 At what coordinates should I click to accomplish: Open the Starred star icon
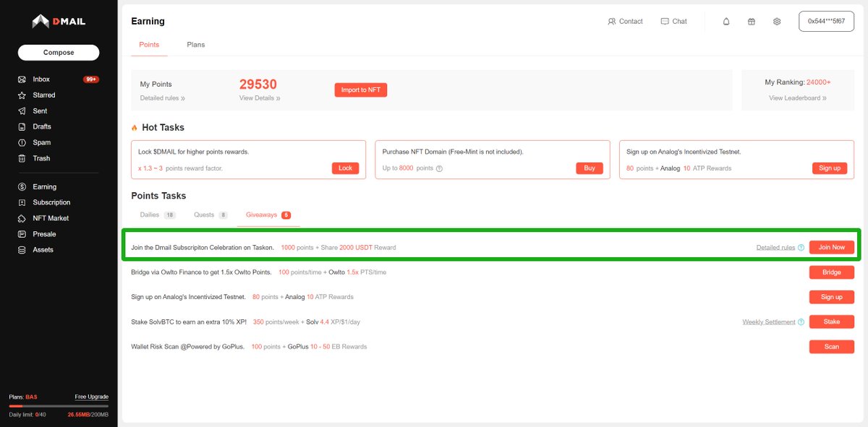point(22,95)
